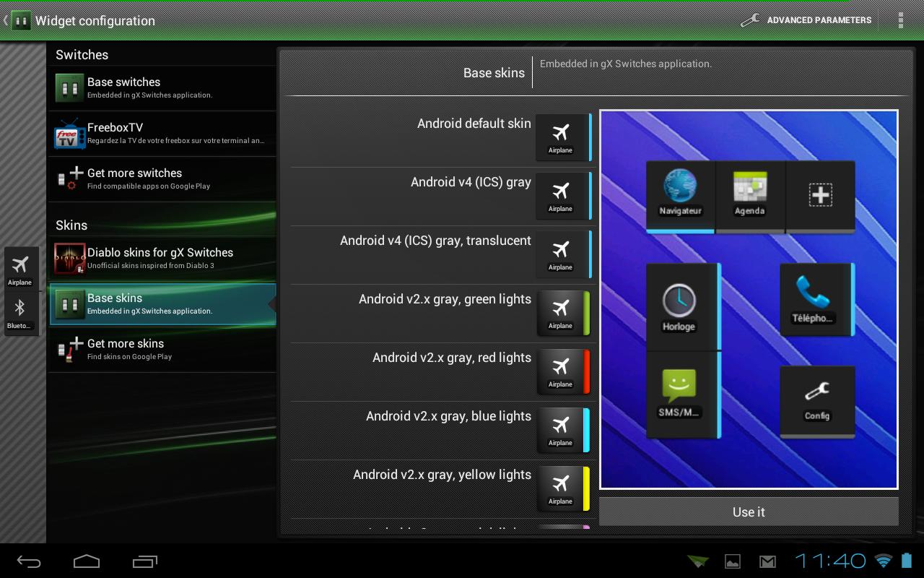Click the Config wrench icon in preview
This screenshot has width=924, height=578.
(x=817, y=400)
